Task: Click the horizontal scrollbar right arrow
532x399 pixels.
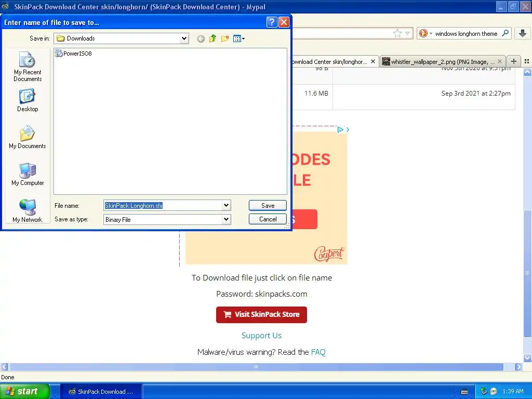Action: [x=518, y=367]
